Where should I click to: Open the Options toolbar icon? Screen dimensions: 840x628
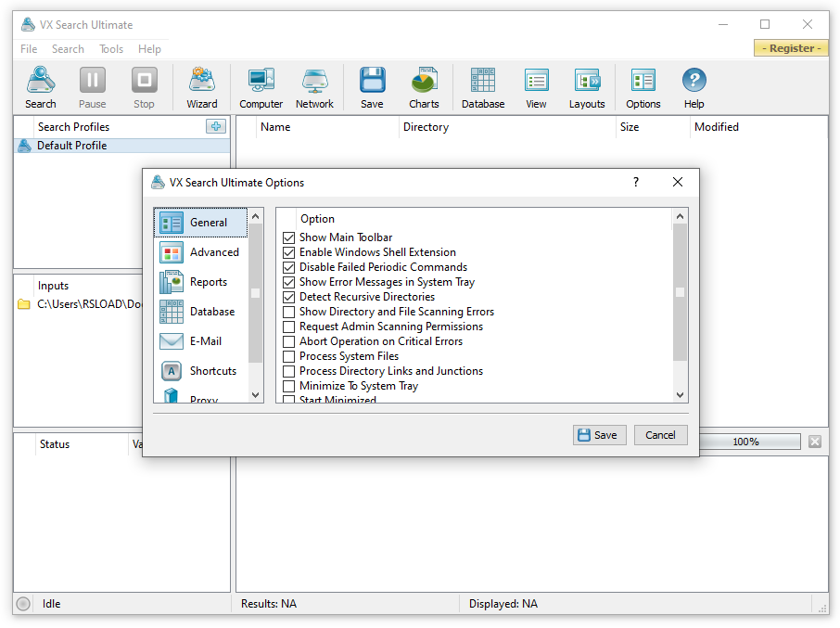pyautogui.click(x=643, y=87)
